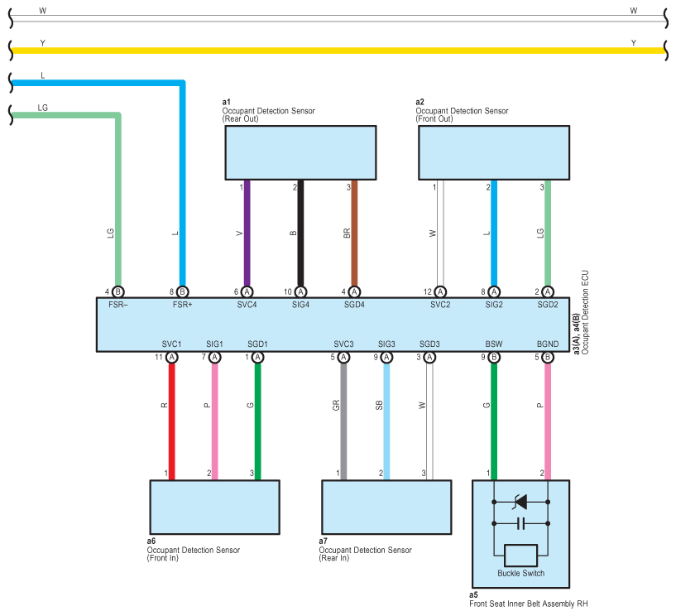Click the capacitor symbol in belt assembly
This screenshot has height=616, width=676.
pyautogui.click(x=520, y=523)
